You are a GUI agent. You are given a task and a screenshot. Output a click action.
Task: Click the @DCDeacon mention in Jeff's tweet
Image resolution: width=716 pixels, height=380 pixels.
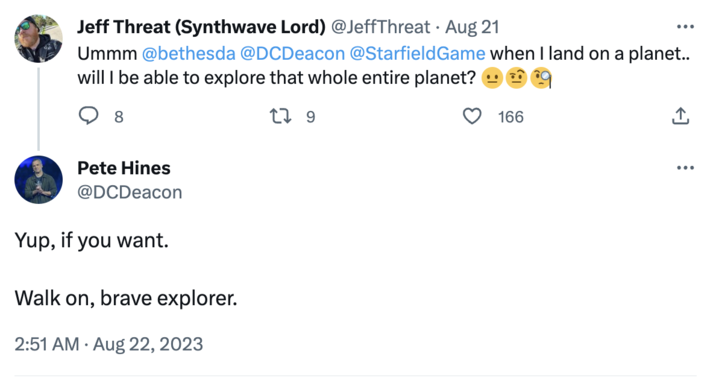point(292,53)
